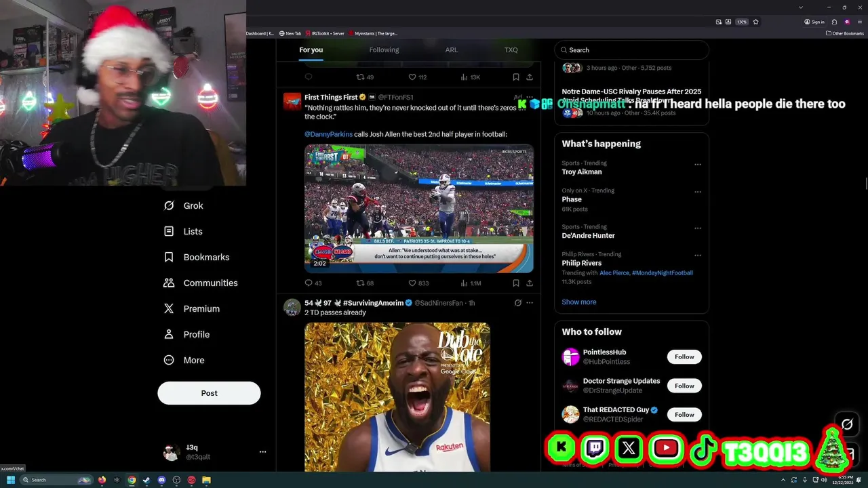Open more options on SadNinersFan post
The image size is (868, 488).
pos(530,303)
